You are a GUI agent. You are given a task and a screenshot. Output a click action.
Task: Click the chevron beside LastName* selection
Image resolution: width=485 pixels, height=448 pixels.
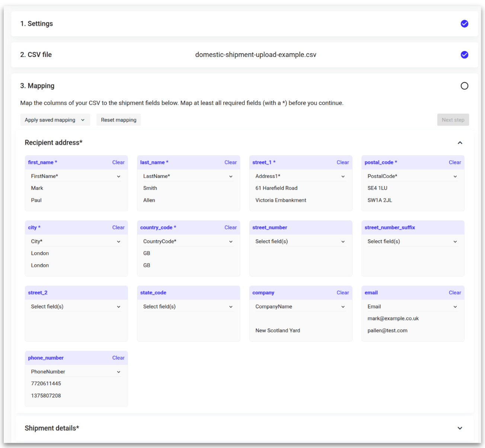click(231, 177)
